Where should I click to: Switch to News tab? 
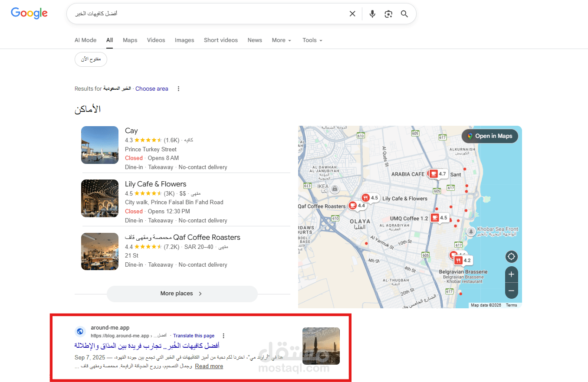coord(255,40)
